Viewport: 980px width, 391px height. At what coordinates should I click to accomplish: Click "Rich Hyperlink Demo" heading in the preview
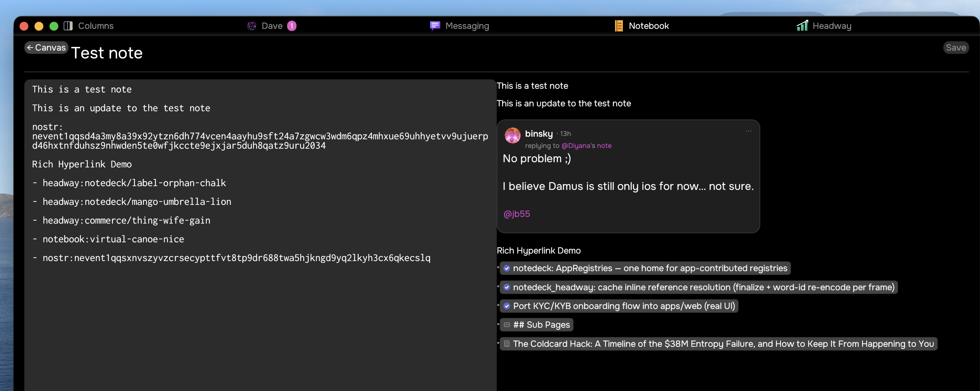tap(539, 251)
